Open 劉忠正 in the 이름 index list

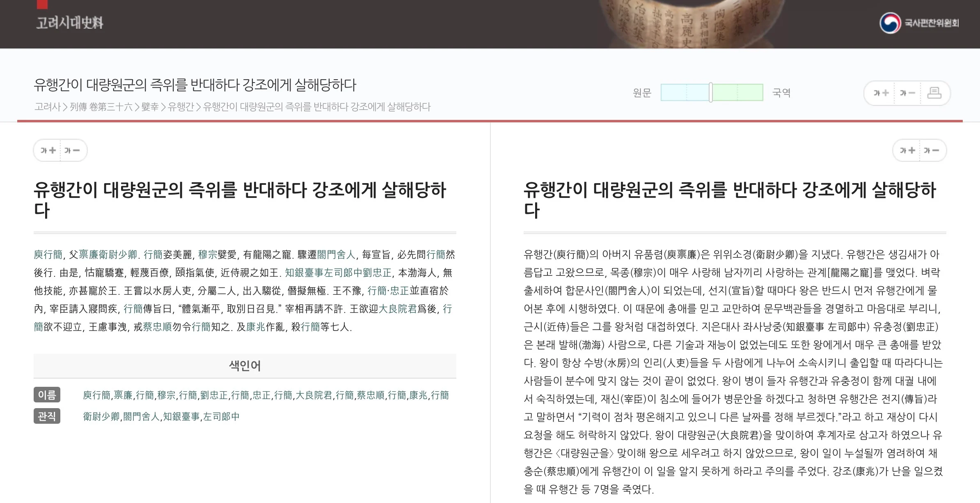pyautogui.click(x=214, y=395)
